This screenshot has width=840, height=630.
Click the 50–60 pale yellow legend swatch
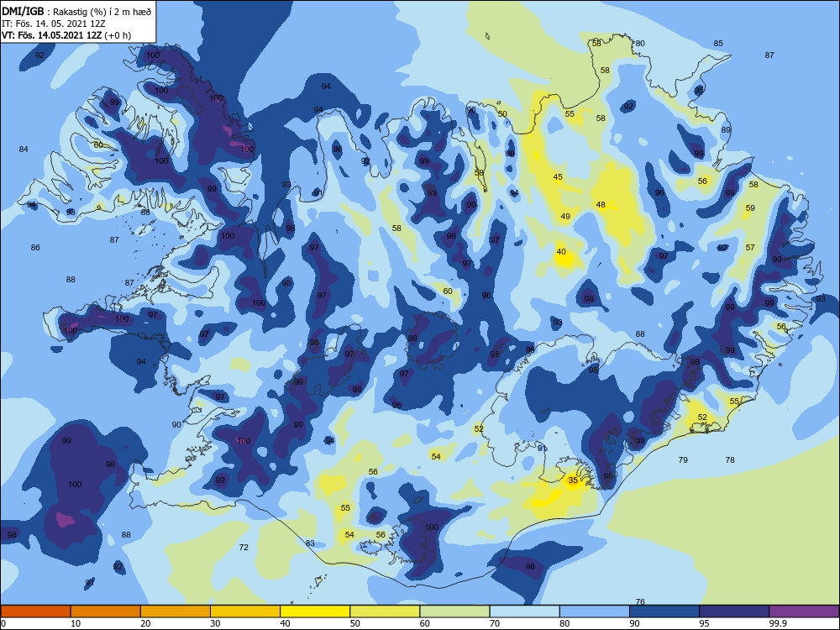click(385, 612)
